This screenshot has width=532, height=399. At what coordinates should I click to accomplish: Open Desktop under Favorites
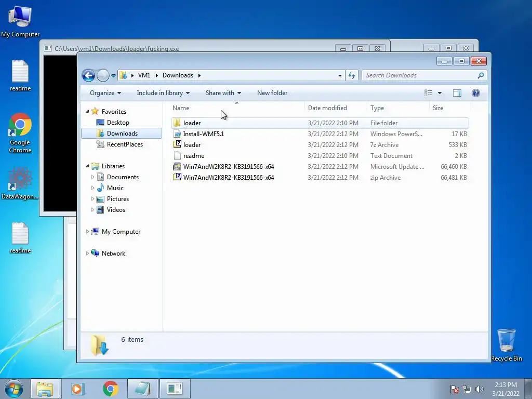point(118,123)
